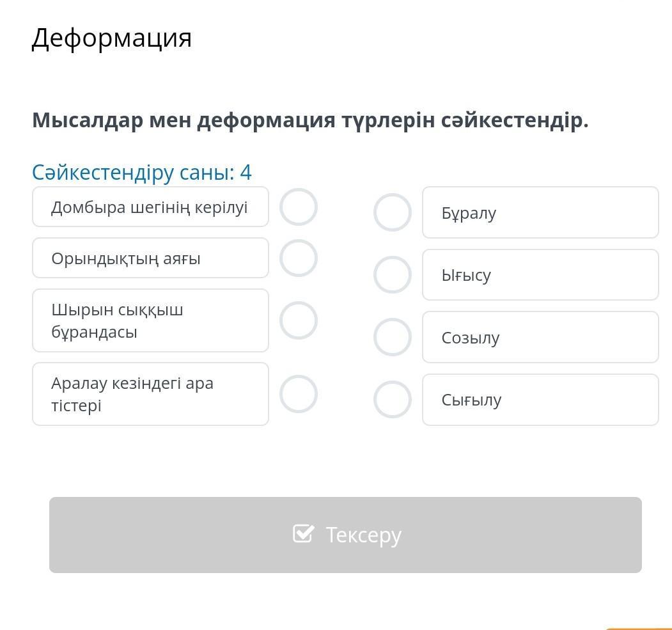Choose the Ығысу answer box

tap(540, 275)
